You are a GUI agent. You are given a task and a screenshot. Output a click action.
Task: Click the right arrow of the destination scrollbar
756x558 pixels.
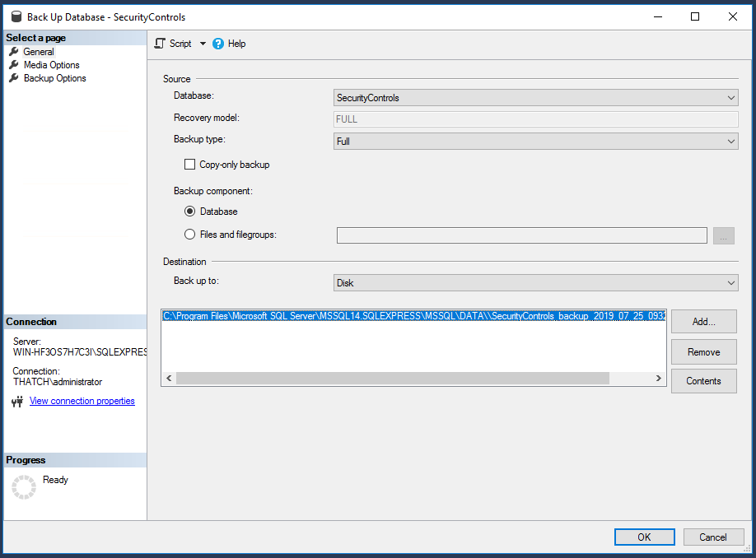[658, 378]
